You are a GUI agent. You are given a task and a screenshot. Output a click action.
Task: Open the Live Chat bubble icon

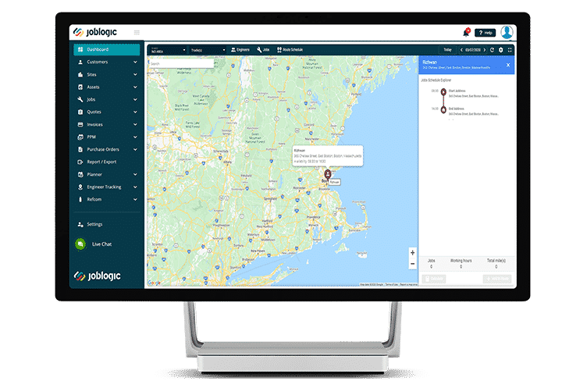[80, 244]
